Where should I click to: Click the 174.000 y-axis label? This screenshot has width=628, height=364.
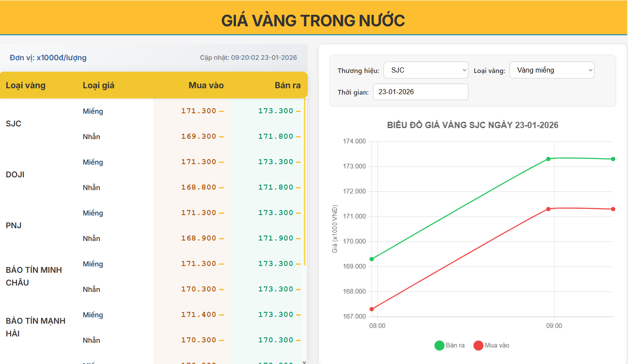coord(354,141)
